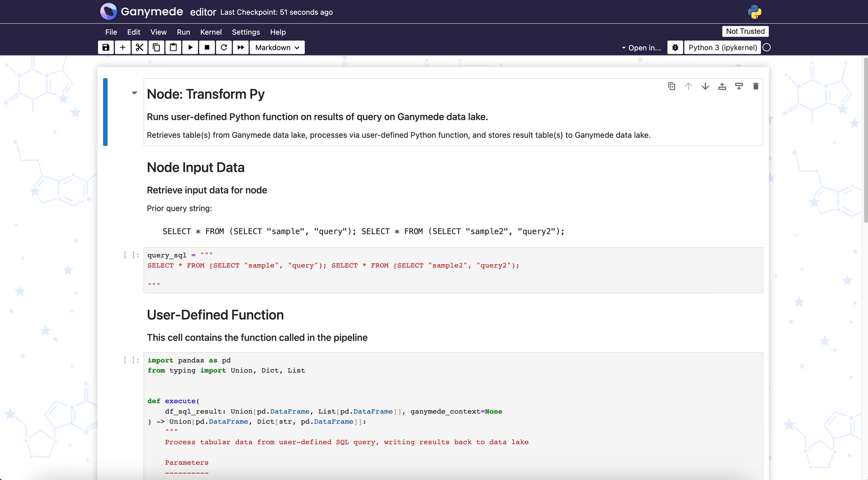The height and width of the screenshot is (480, 868).
Task: Cut selected cell with scissors icon
Action: (x=139, y=47)
